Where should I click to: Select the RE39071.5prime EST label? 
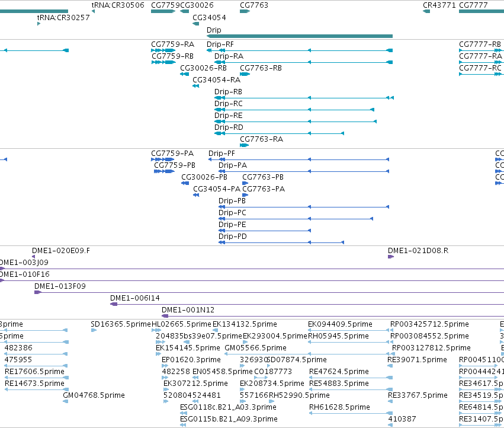click(417, 360)
